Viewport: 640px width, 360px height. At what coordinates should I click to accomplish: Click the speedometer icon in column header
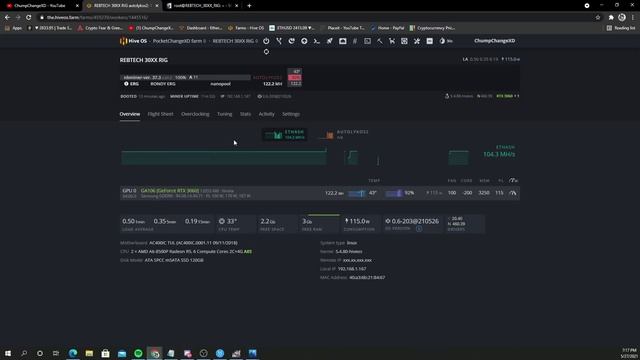coord(513,180)
